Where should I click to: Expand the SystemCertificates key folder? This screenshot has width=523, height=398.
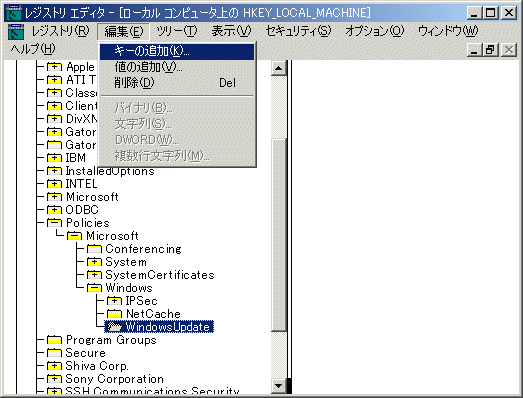[94, 275]
